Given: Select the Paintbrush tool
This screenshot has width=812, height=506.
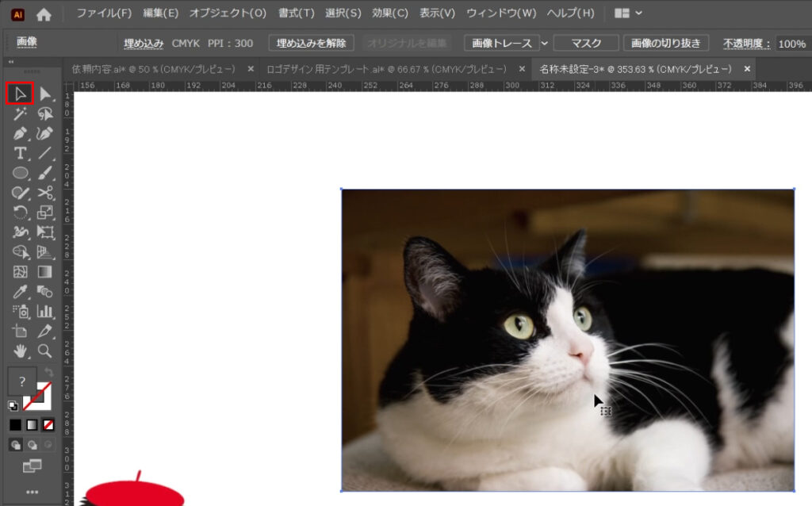Looking at the screenshot, I should pyautogui.click(x=45, y=172).
